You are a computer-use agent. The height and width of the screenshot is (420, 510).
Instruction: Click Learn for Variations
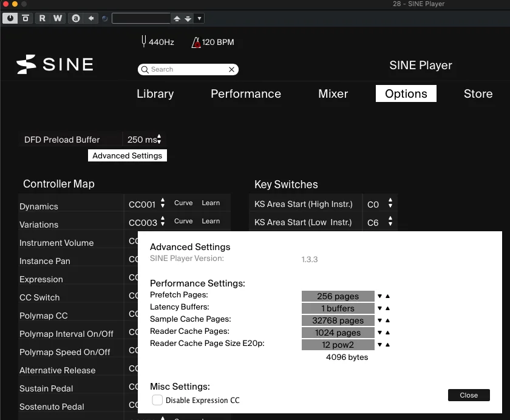(211, 221)
